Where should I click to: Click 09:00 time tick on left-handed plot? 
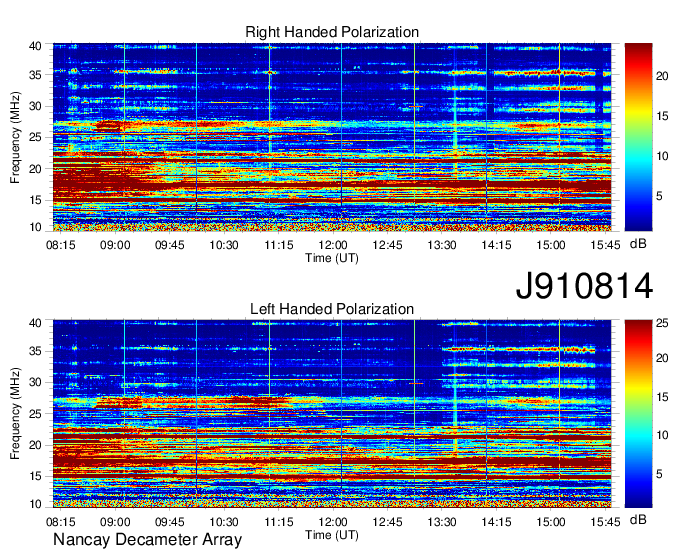[115, 522]
